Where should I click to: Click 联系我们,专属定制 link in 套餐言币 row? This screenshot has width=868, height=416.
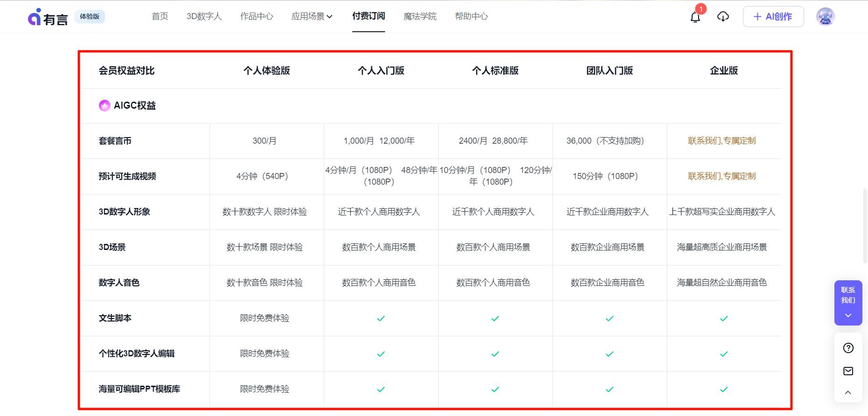pyautogui.click(x=721, y=141)
